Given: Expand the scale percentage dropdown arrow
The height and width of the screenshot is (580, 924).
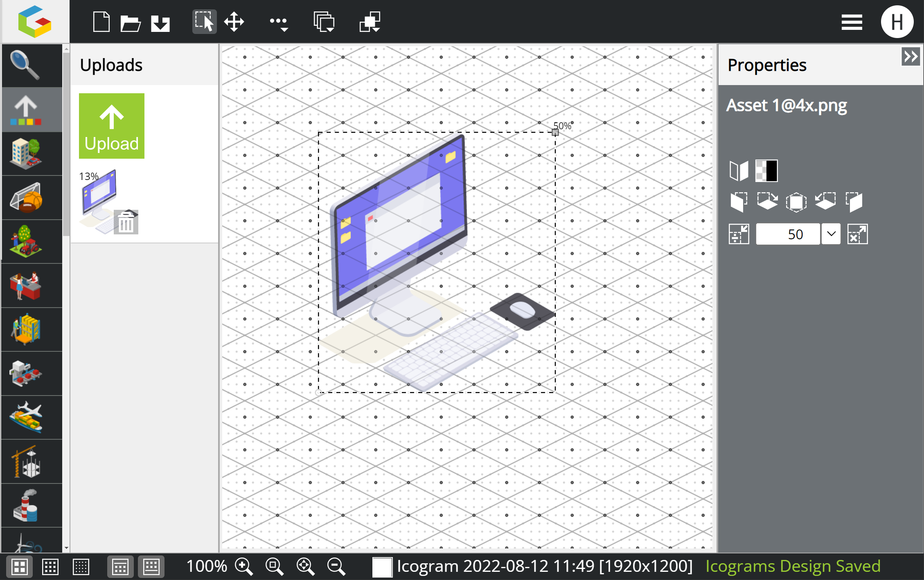Looking at the screenshot, I should coord(831,234).
